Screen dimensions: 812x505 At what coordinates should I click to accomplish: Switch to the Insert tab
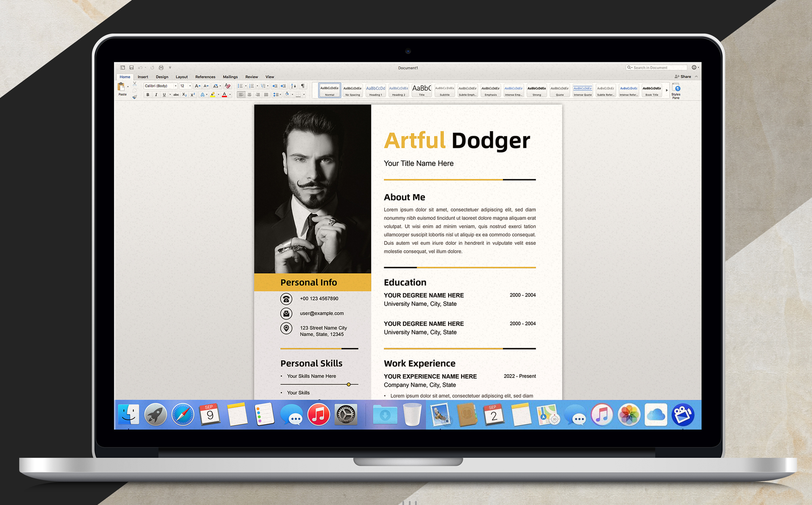(143, 77)
